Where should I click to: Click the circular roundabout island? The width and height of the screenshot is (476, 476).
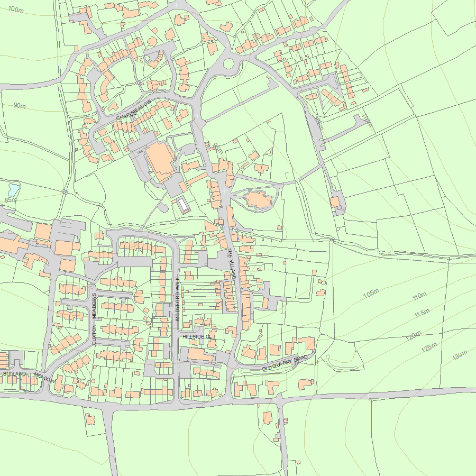pos(228,64)
